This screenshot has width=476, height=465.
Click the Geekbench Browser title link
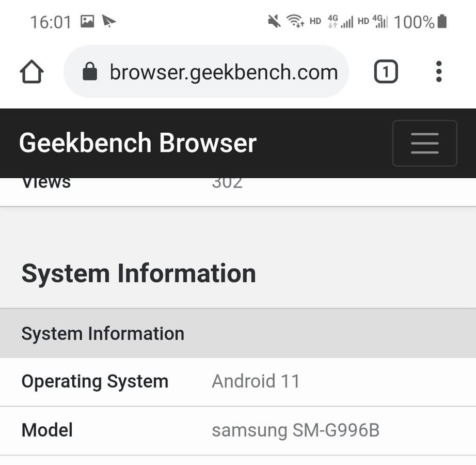[x=138, y=143]
